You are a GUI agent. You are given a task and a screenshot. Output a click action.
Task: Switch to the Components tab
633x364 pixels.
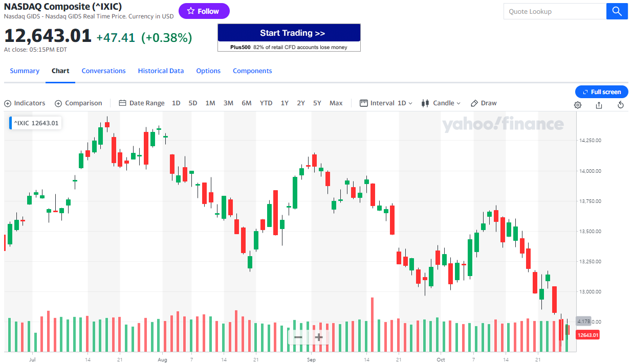tap(252, 71)
